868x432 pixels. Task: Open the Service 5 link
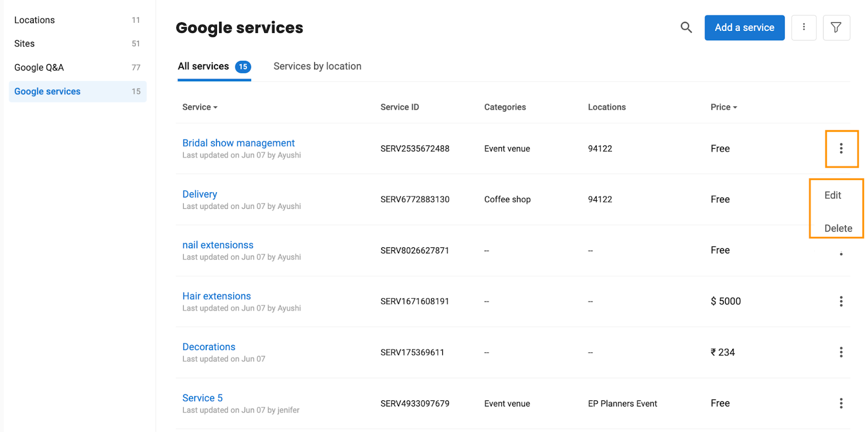click(202, 398)
